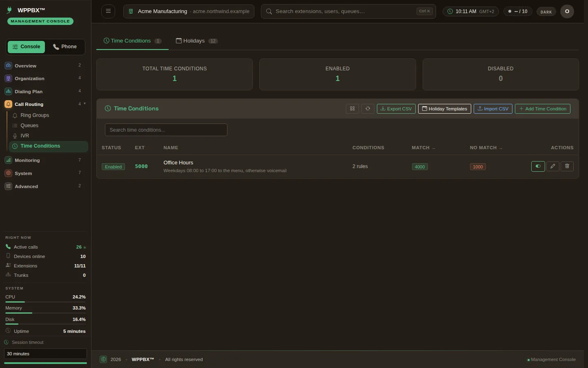Sort by MATCH column header
The width and height of the screenshot is (588, 368).
(x=423, y=148)
